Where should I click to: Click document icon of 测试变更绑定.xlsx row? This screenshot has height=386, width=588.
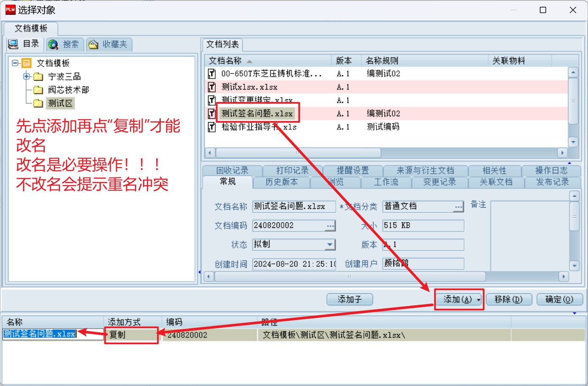click(x=212, y=100)
